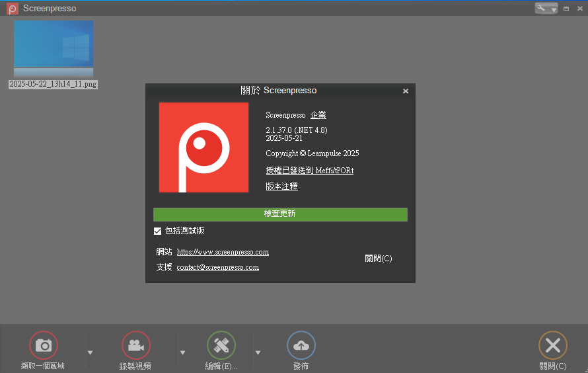The height and width of the screenshot is (373, 588).
Task: Click the large red Screenpresso logo image
Action: (x=203, y=147)
